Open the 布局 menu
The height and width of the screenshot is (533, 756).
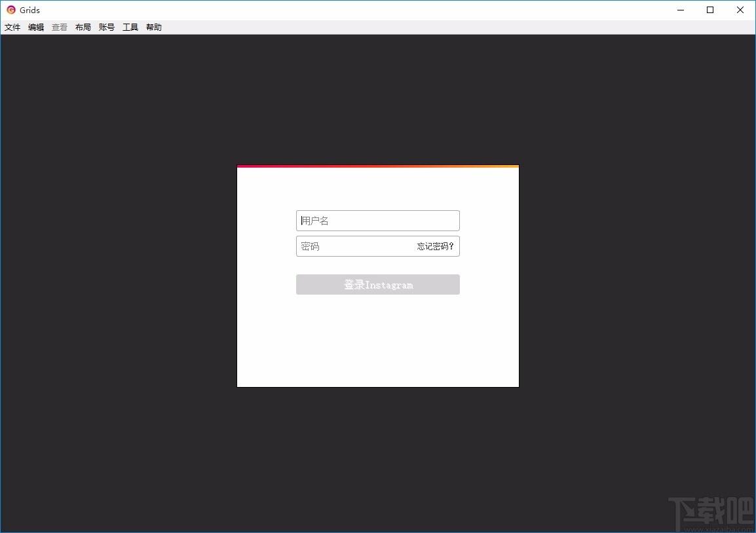point(83,28)
